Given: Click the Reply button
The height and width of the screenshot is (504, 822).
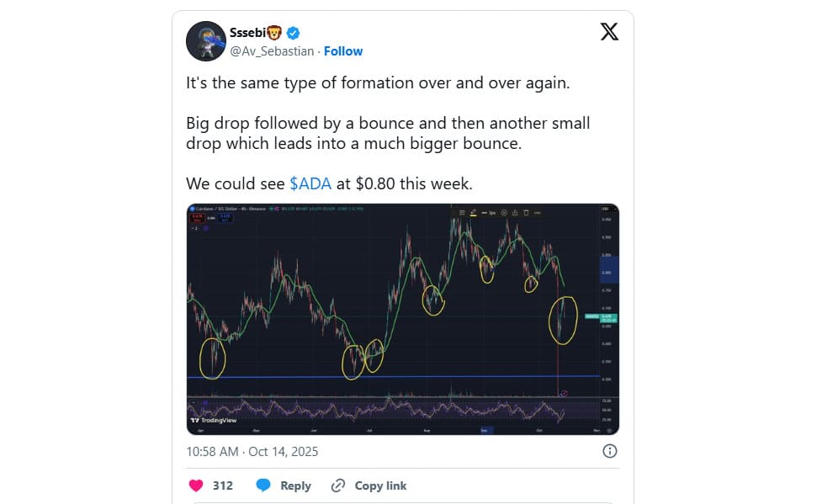Looking at the screenshot, I should 284,485.
